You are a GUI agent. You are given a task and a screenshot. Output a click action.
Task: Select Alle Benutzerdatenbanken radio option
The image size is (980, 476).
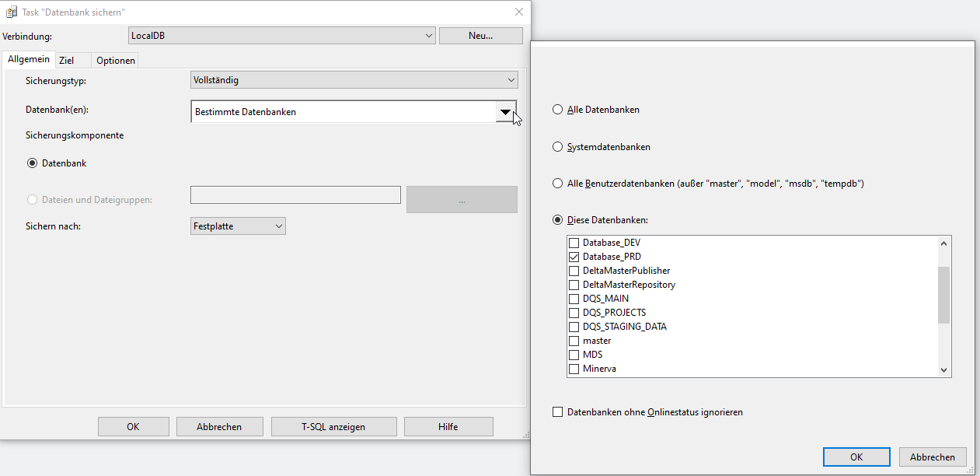pyautogui.click(x=557, y=184)
